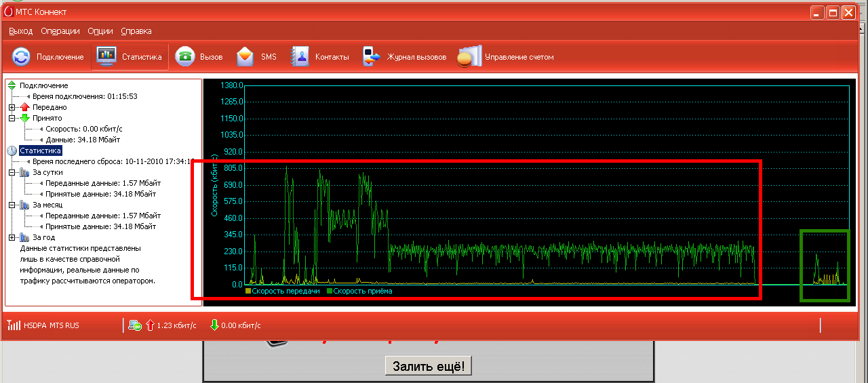Select Переданные данные under За месяц
Screen dimensions: 868x383
103,216
